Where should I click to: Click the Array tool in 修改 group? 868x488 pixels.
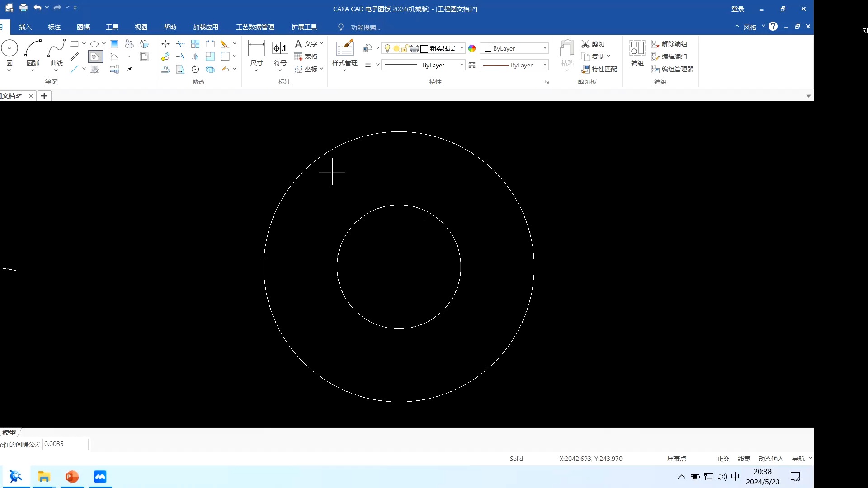click(x=195, y=44)
